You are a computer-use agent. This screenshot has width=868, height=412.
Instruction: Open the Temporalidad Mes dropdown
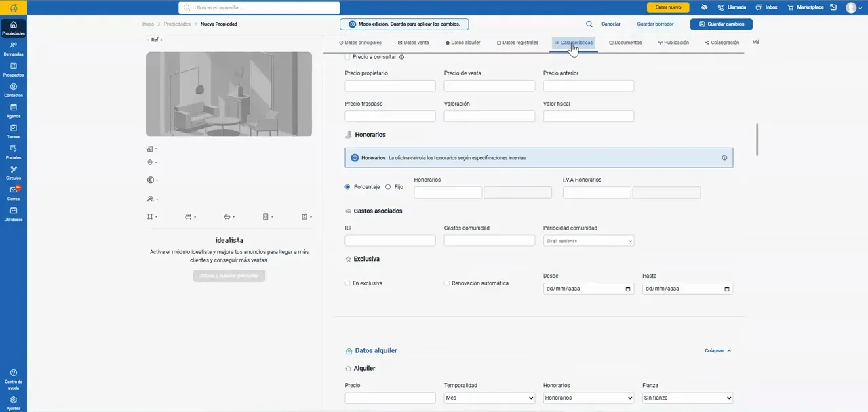[490, 398]
